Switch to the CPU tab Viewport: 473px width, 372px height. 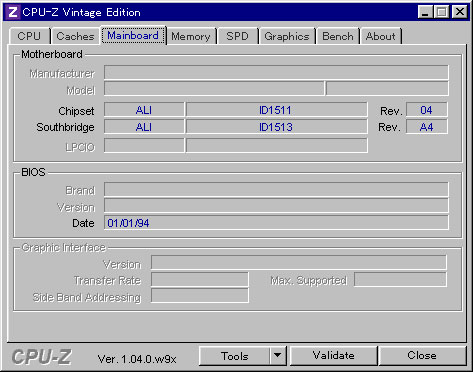click(x=29, y=36)
